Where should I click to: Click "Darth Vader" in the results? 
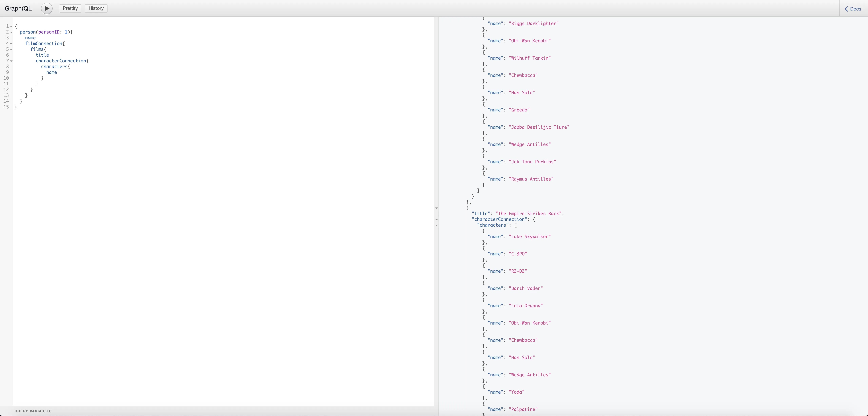tap(526, 288)
